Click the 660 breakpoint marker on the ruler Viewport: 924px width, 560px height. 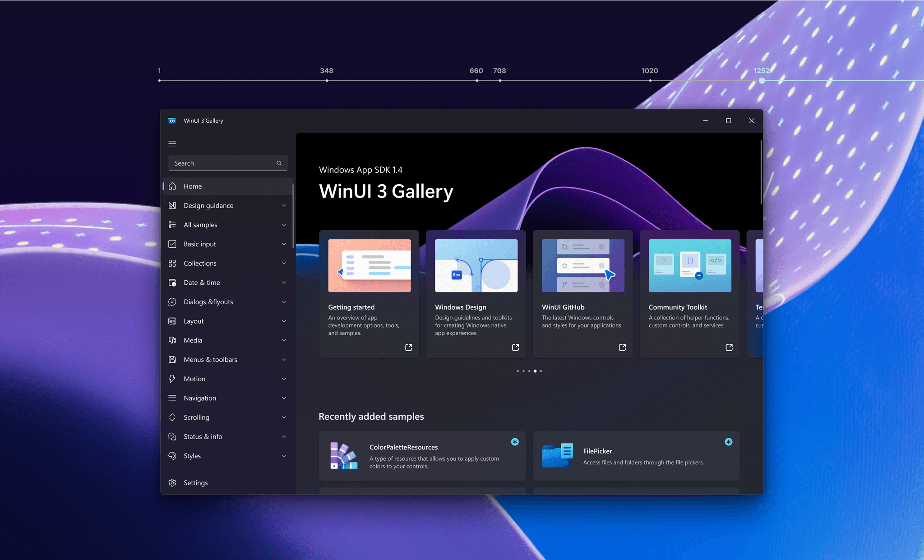coord(477,80)
